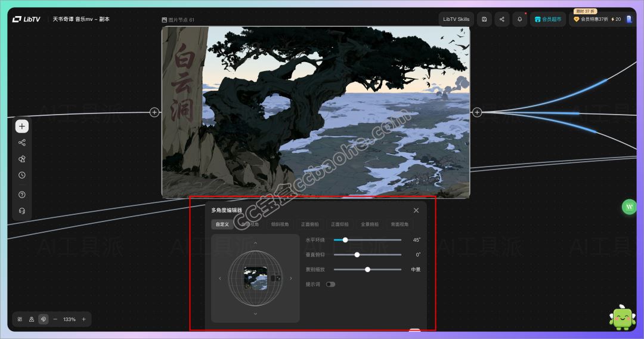
Task: Open the shapes assets icon in sidebar
Action: pyautogui.click(x=22, y=159)
